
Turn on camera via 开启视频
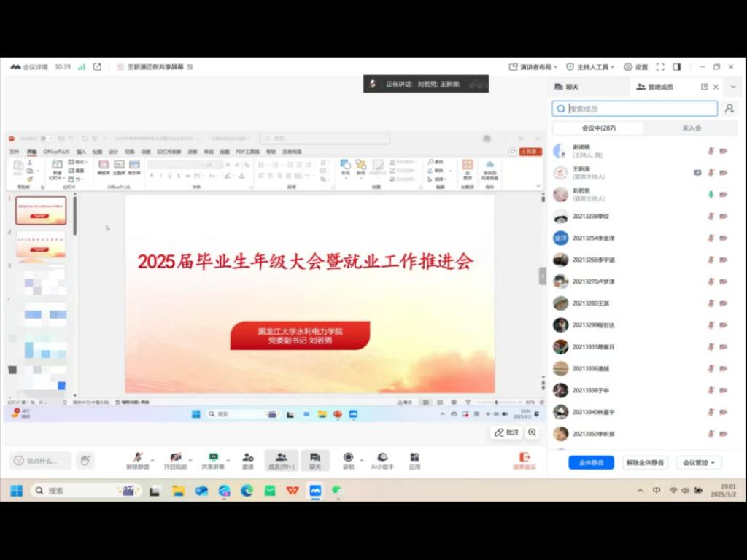(x=175, y=460)
